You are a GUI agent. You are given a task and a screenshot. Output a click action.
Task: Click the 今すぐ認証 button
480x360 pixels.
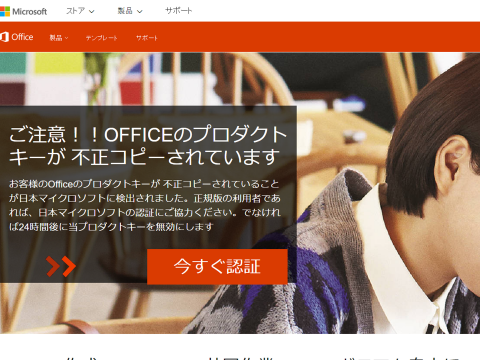pyautogui.click(x=217, y=266)
